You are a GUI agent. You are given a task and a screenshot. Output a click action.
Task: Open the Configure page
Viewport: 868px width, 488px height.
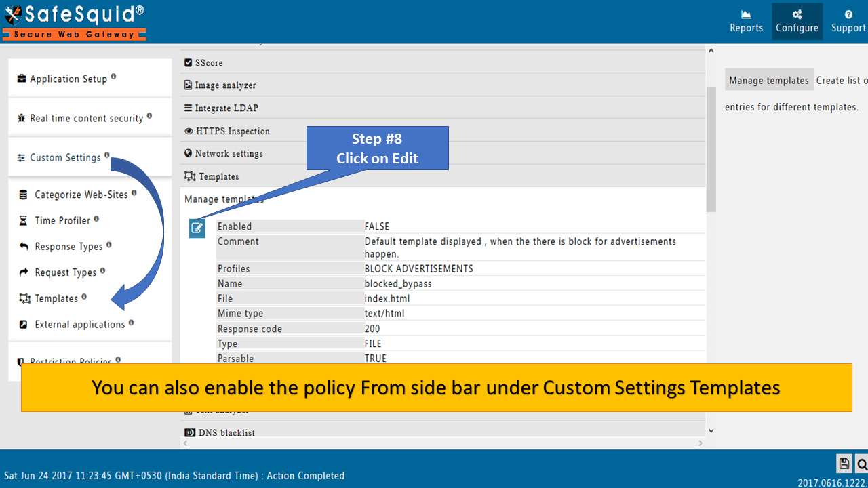tap(797, 21)
